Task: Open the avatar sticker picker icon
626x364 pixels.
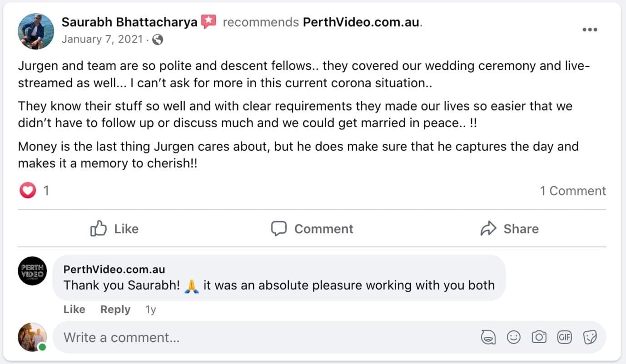Action: click(488, 337)
